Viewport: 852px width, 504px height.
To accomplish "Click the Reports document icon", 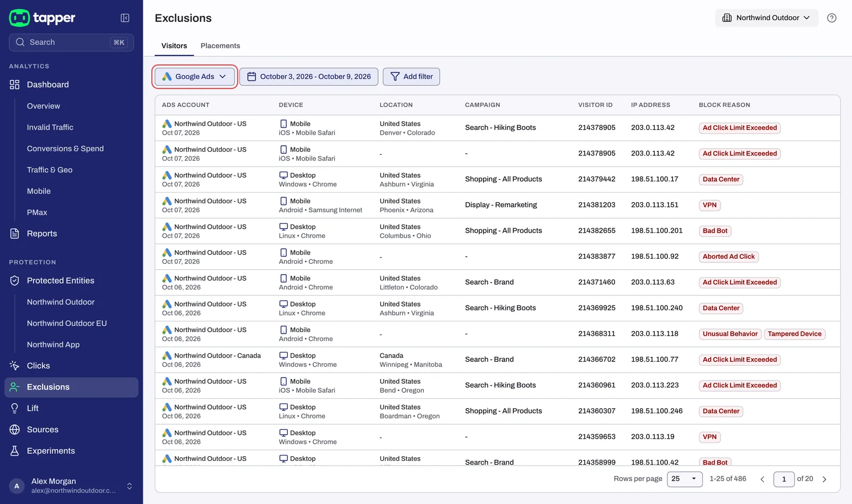I will tap(15, 234).
